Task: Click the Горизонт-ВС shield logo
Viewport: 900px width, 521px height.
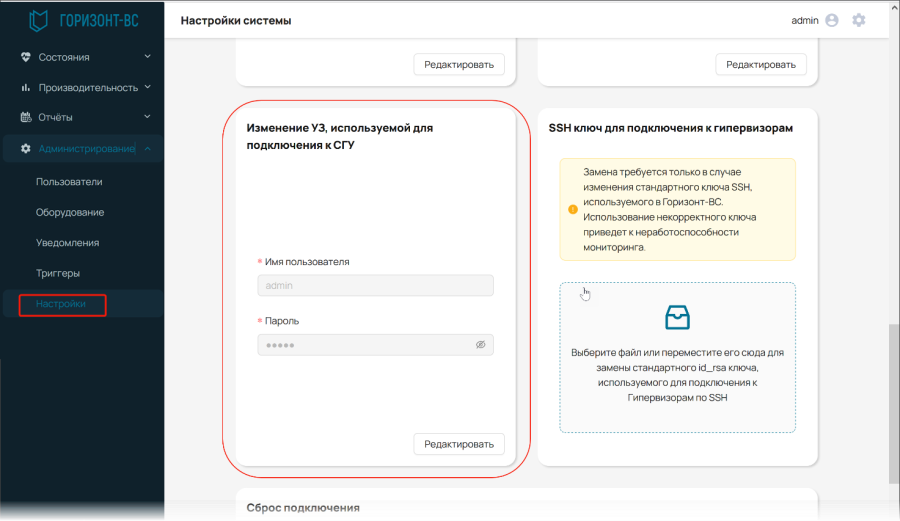Action: tap(38, 21)
